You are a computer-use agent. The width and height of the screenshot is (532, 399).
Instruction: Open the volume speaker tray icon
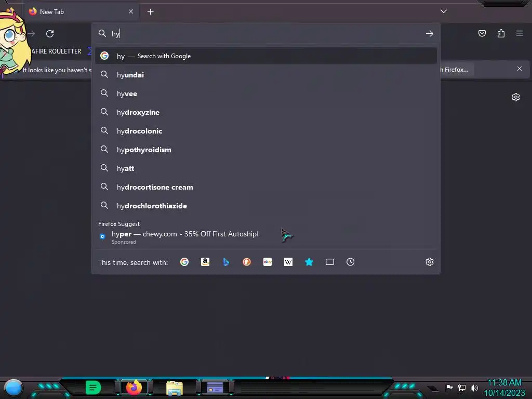(474, 388)
